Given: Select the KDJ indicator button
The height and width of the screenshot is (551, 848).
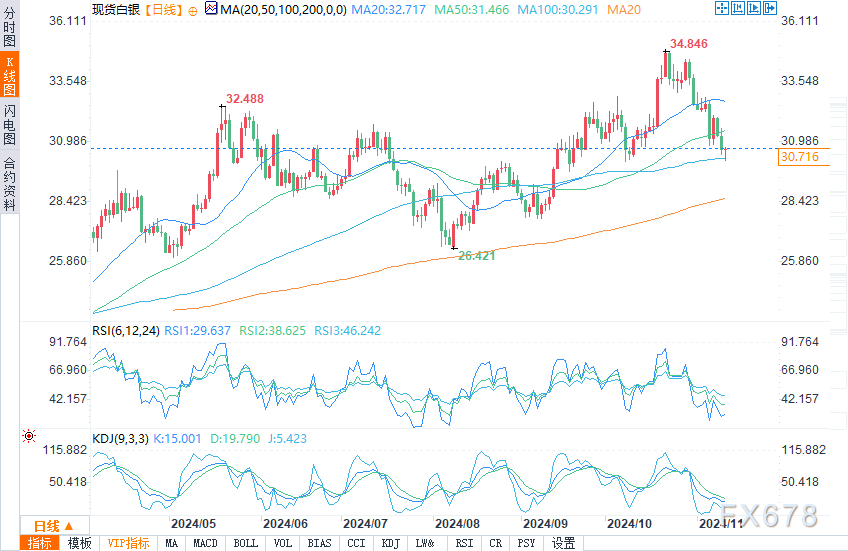Looking at the screenshot, I should pos(390,543).
